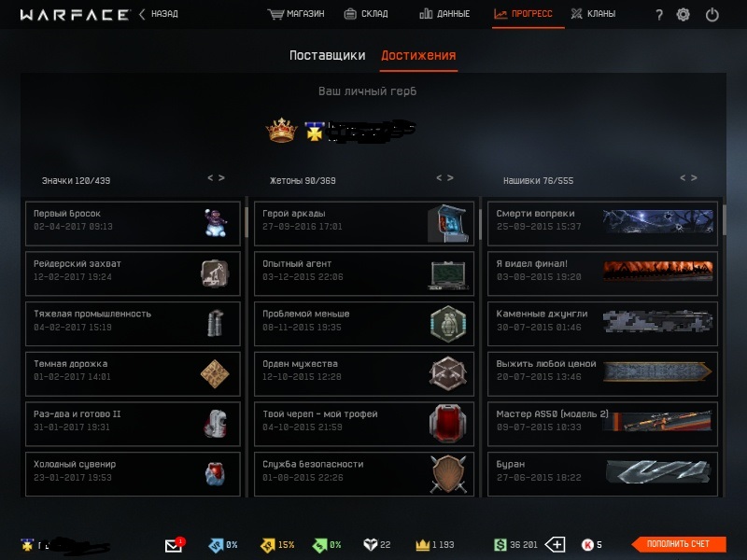
Task: Switch to the Поставщики tab
Action: click(x=328, y=55)
